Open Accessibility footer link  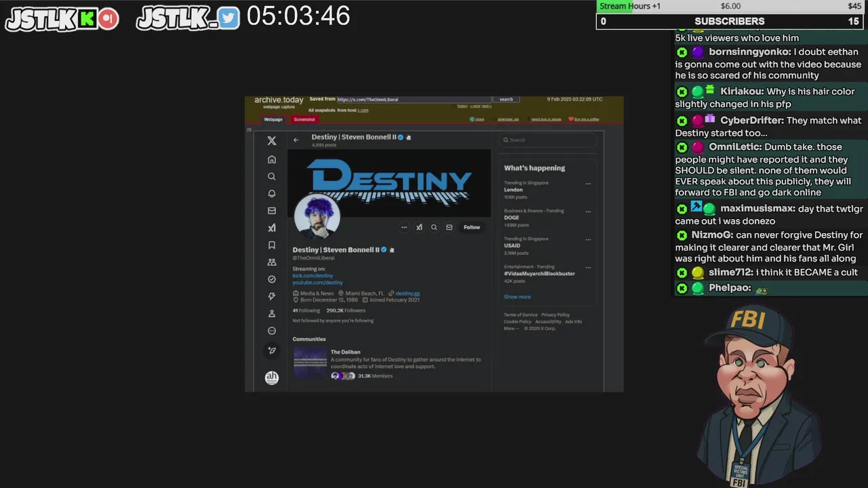pos(548,321)
